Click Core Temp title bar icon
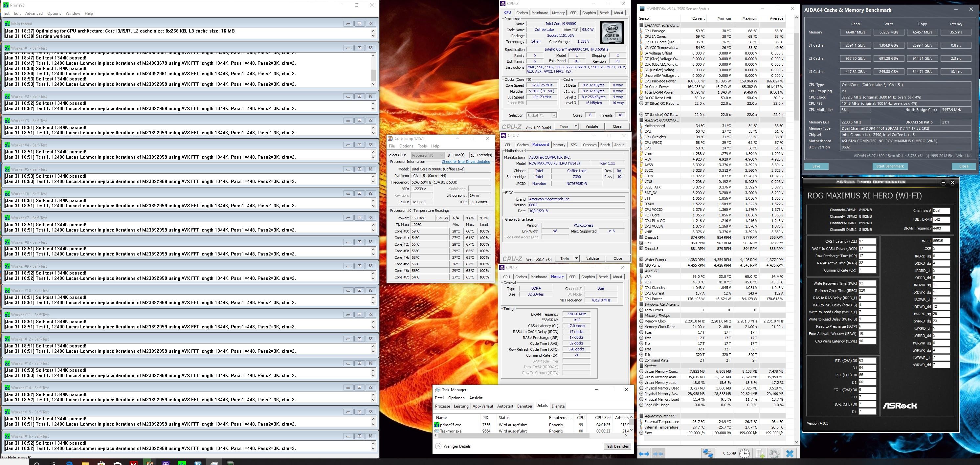Image resolution: width=980 pixels, height=465 pixels. [390, 139]
